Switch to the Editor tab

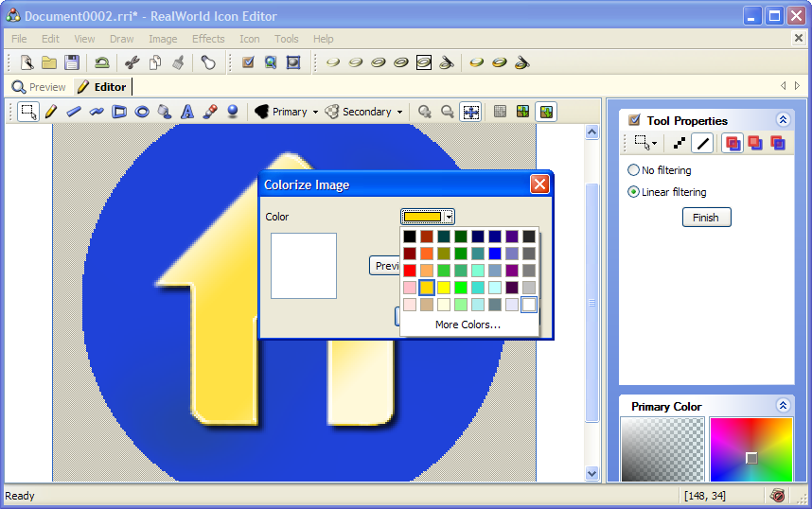(102, 87)
